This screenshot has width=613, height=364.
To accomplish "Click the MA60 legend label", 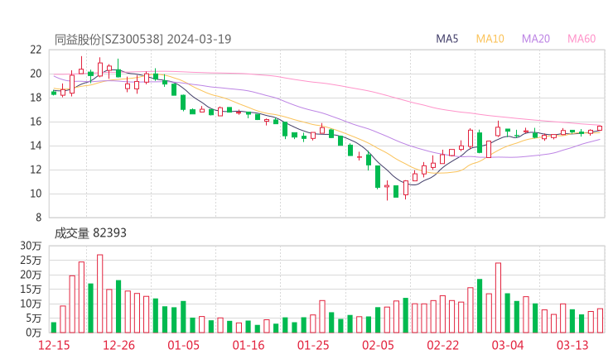I will coord(582,39).
